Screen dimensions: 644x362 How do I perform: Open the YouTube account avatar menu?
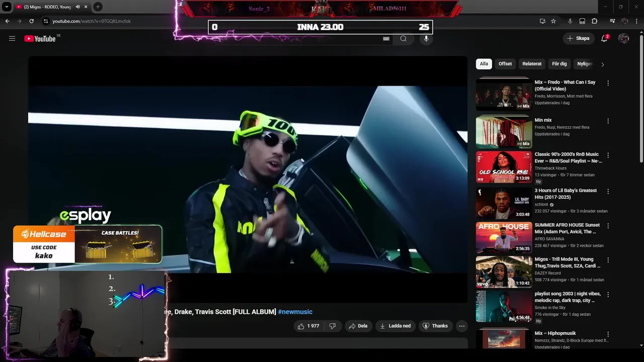[624, 38]
